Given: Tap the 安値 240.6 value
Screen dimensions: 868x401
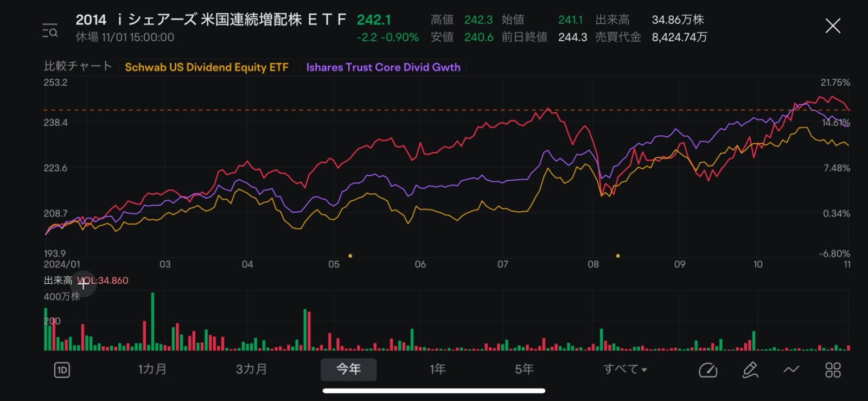Looking at the screenshot, I should [478, 37].
